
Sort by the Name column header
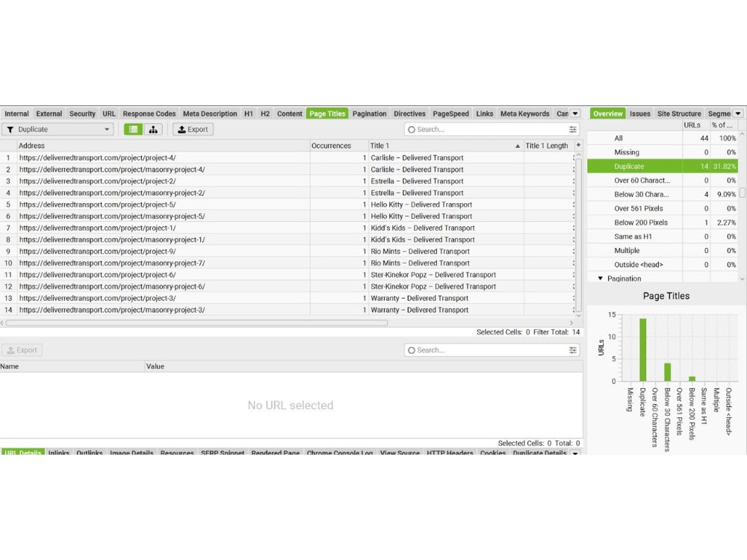[72, 366]
